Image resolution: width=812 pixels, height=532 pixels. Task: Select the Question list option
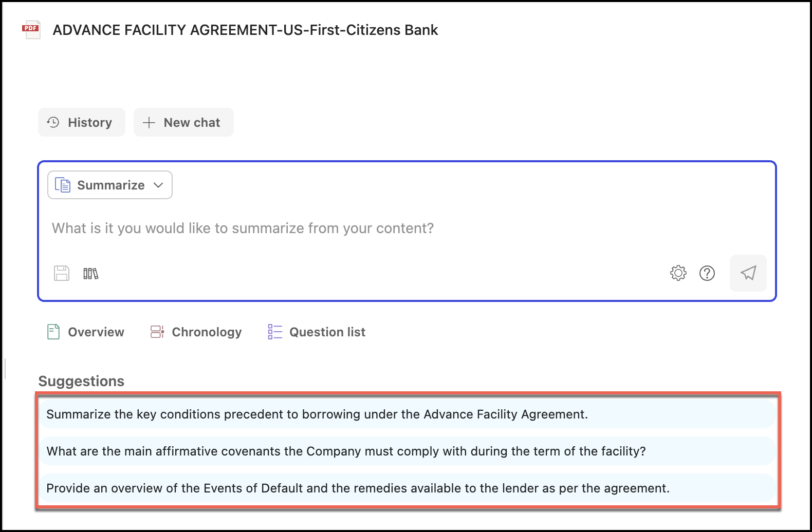tap(317, 332)
